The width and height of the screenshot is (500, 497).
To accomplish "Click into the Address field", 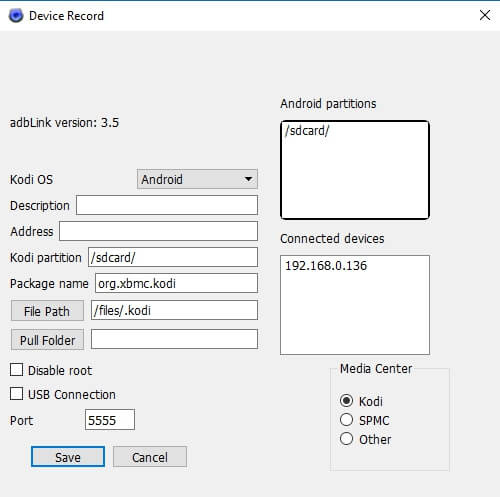I will coord(158,231).
